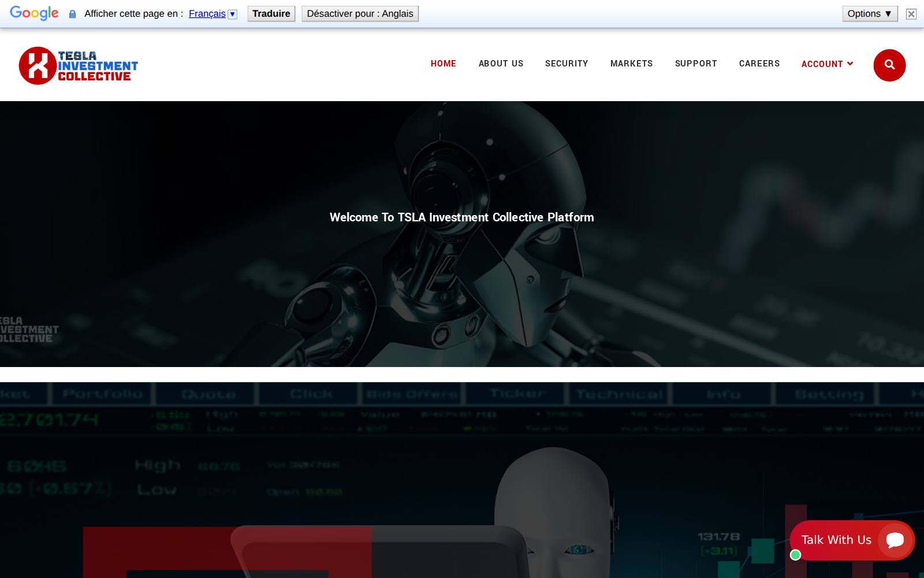Expand the Options dropdown
Viewport: 924px width, 578px height.
[870, 14]
